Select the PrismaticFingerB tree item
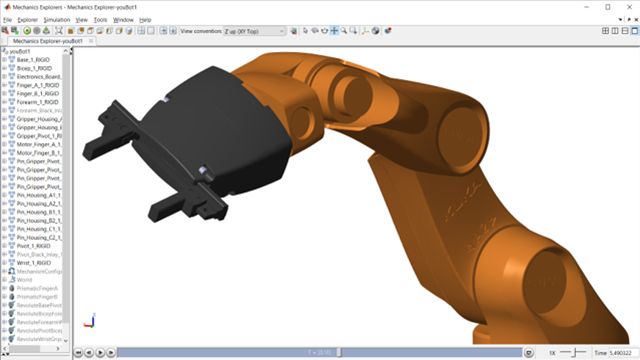640x360 pixels. point(37,297)
